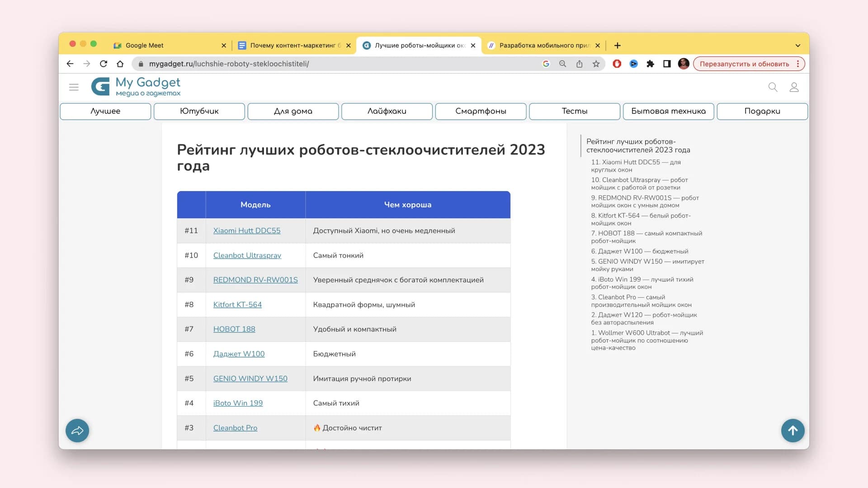Close the Разработка мобильного tab
Viewport: 868px width, 488px height.
(598, 46)
